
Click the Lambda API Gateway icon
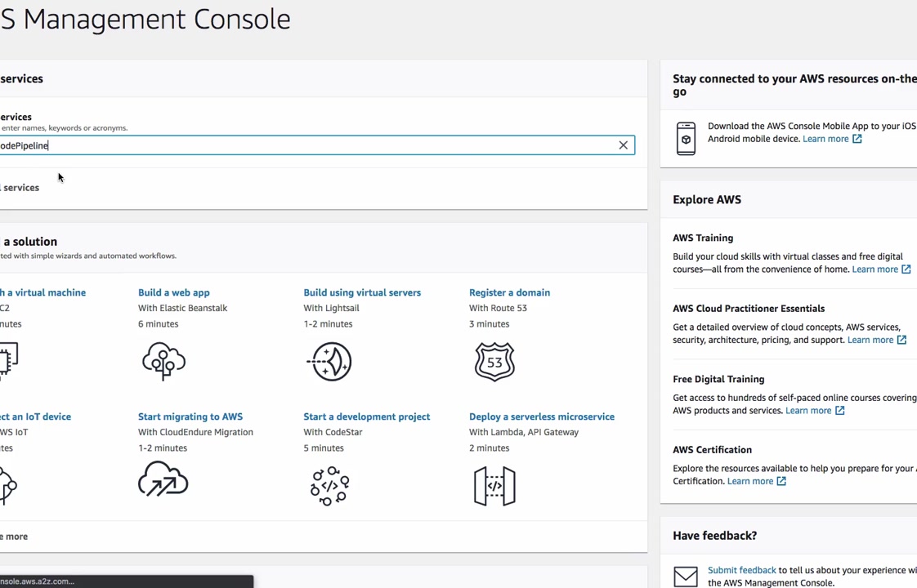coord(494,486)
